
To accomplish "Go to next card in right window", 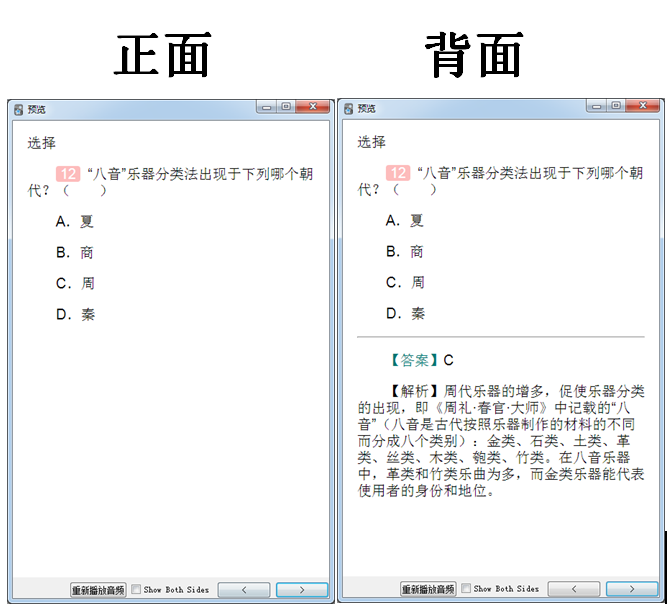I will tap(632, 589).
